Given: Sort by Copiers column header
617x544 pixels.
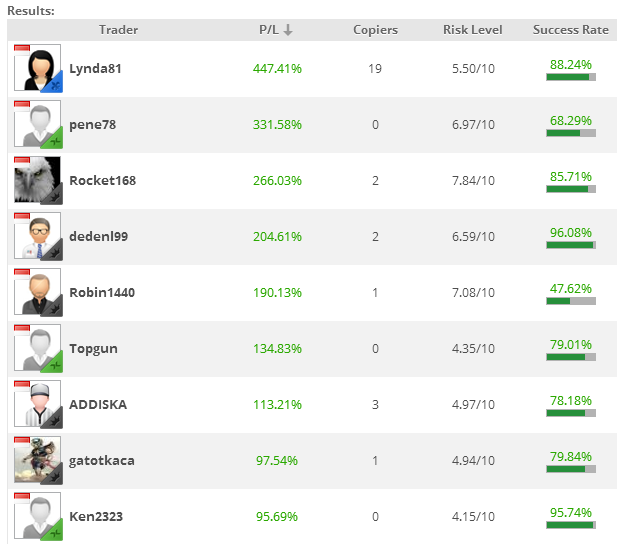Looking at the screenshot, I should [x=375, y=30].
